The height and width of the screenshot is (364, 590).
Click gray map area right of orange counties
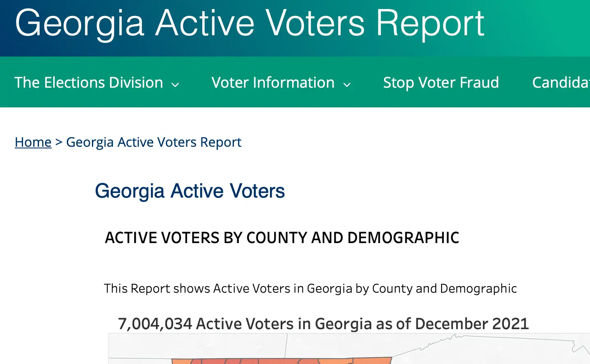point(492,352)
